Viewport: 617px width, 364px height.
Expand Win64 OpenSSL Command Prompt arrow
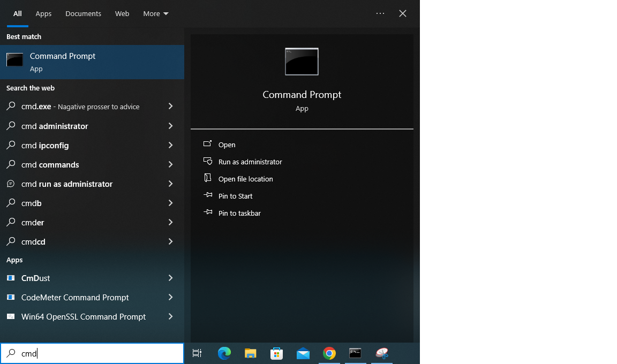(x=170, y=316)
